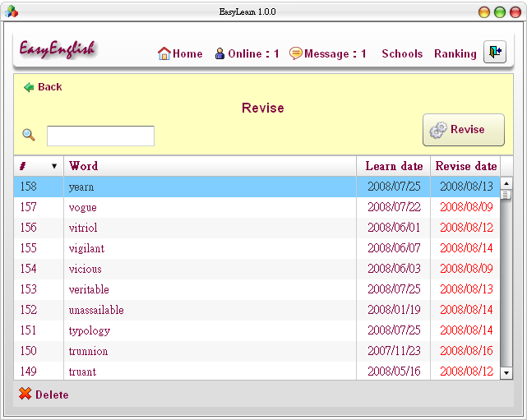Click the scrollbar up arrow
The image size is (527, 420).
pos(506,183)
